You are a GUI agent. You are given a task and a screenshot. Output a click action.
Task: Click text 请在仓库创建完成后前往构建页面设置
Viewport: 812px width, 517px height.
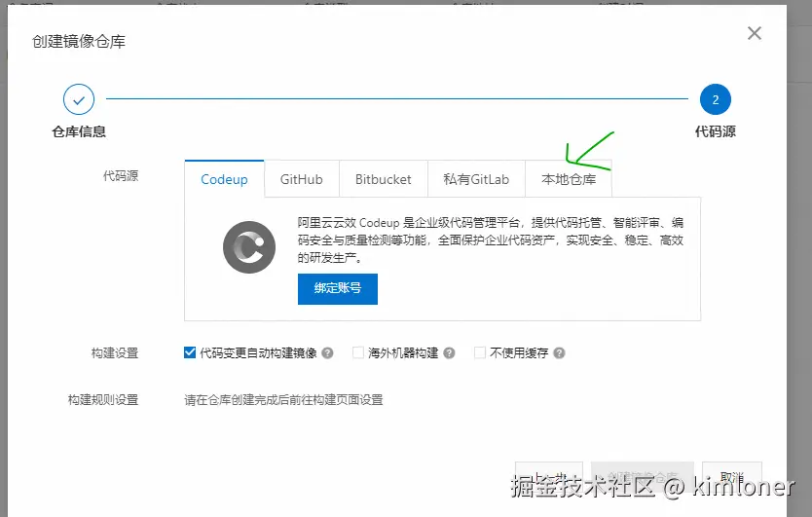pyautogui.click(x=283, y=400)
